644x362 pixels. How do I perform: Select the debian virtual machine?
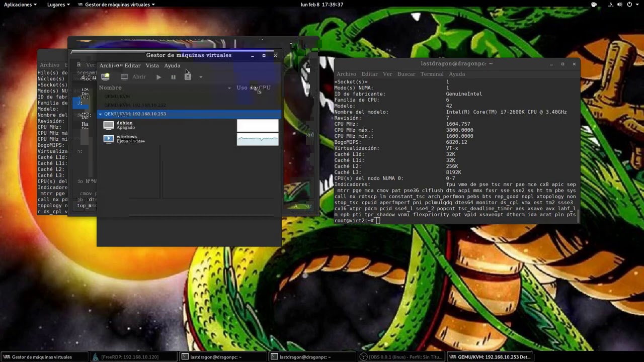click(189, 125)
